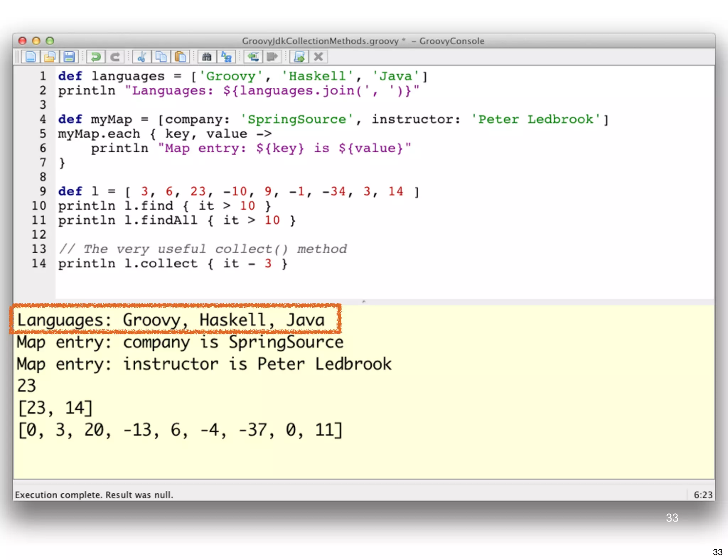The image size is (728, 560).
Task: Click the Replace text icon
Action: pos(226,57)
